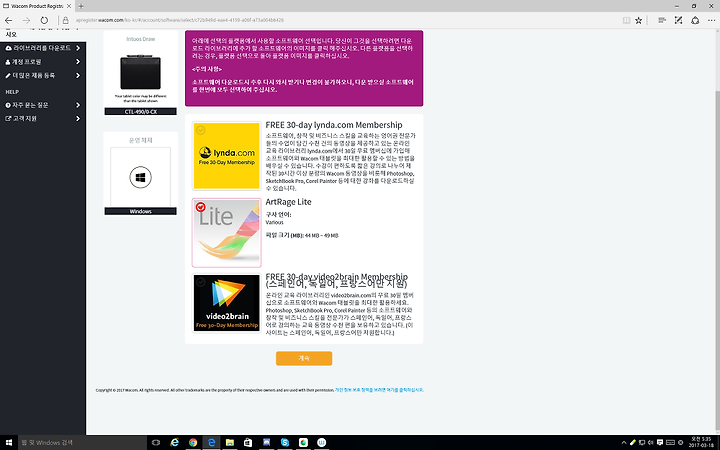Open the Edge Hub panel
Image resolution: width=720 pixels, height=450 pixels.
coord(662,20)
